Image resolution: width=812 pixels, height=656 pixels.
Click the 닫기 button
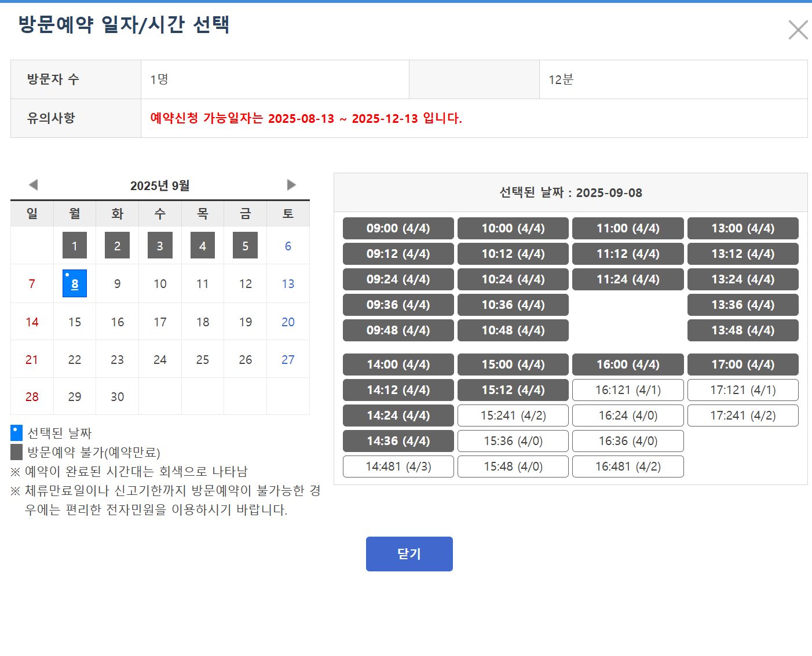click(409, 554)
